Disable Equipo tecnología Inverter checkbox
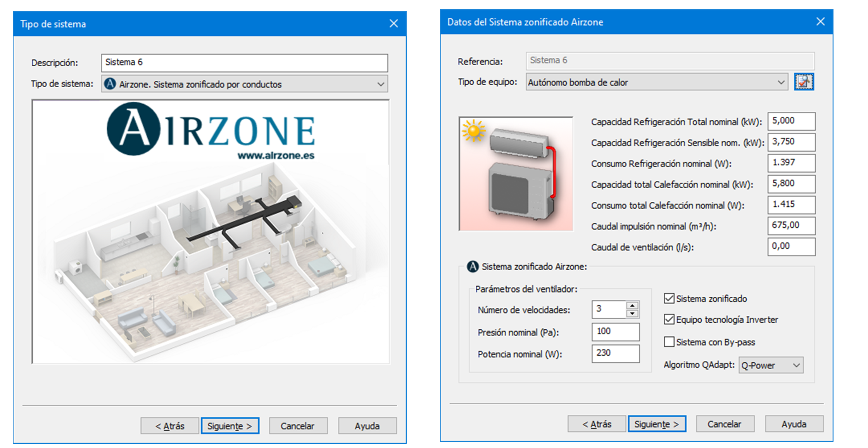 [x=669, y=319]
